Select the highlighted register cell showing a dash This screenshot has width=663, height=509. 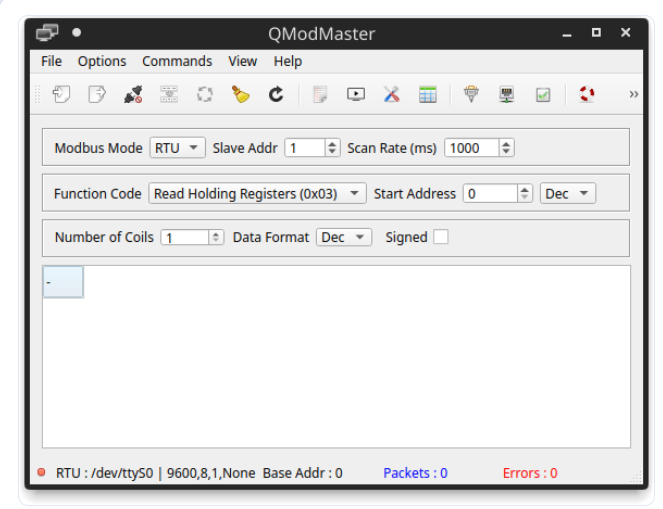(x=63, y=282)
